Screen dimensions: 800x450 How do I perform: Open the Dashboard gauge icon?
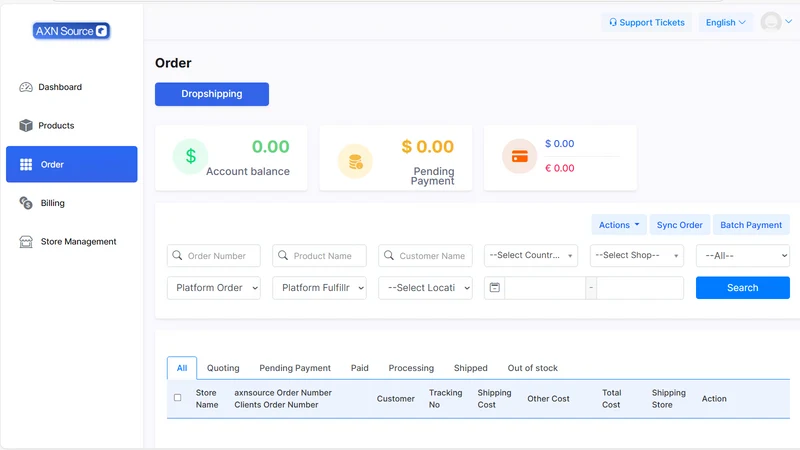pos(26,87)
